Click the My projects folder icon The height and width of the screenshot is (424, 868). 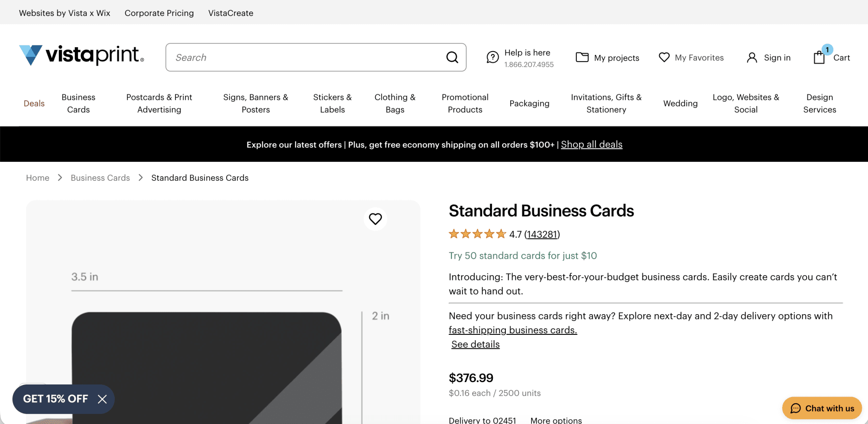pyautogui.click(x=582, y=57)
